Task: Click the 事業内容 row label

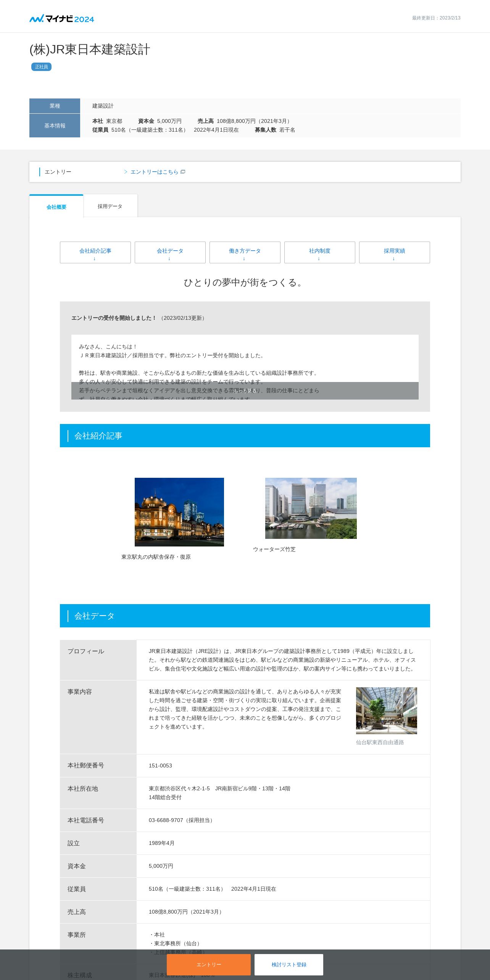Action: (x=80, y=691)
